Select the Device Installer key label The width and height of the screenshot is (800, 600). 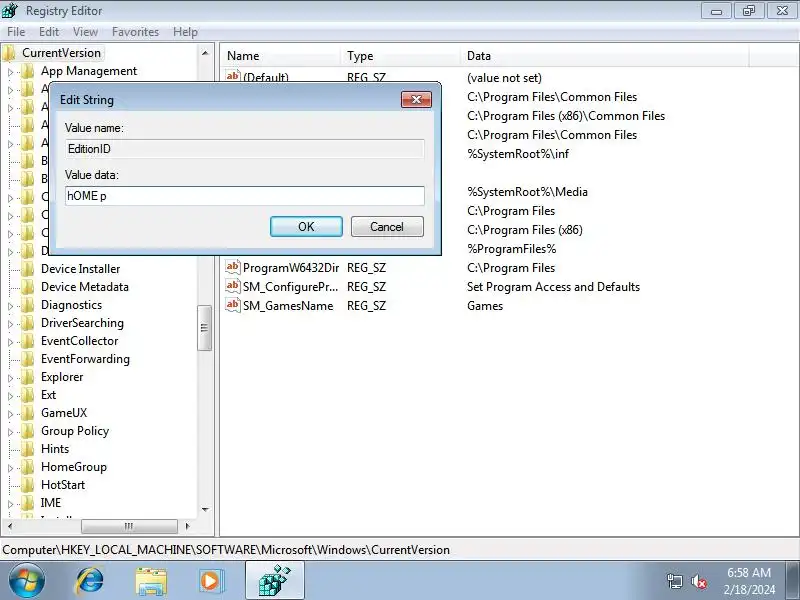click(81, 269)
